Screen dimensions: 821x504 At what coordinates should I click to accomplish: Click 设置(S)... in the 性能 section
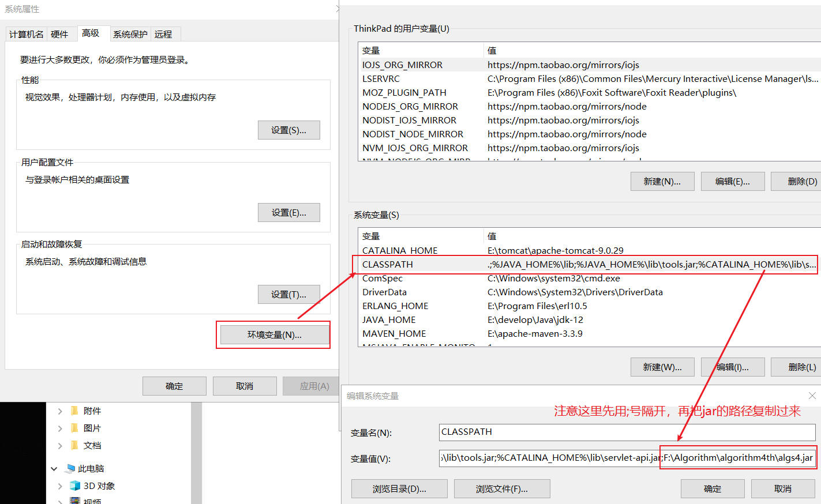pyautogui.click(x=288, y=130)
